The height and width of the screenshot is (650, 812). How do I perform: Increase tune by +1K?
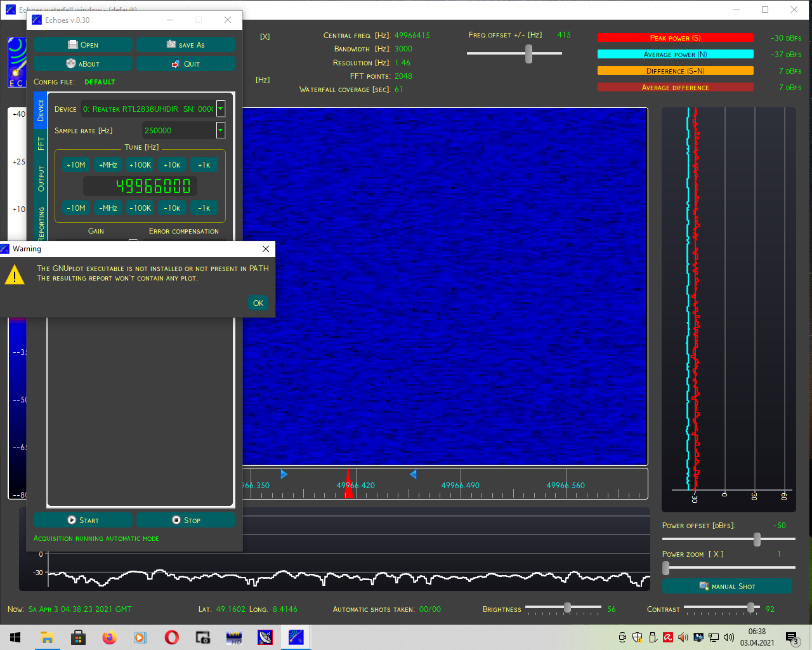(204, 164)
